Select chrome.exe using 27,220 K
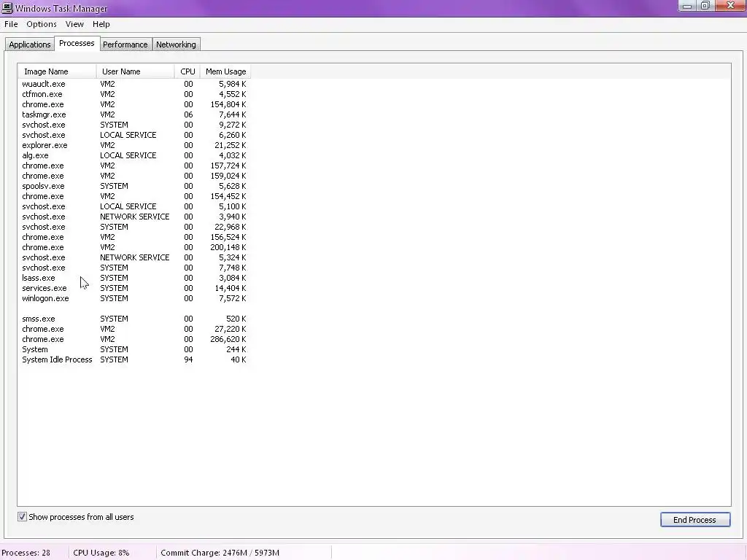Screen dimensions: 747x560 click(134, 329)
